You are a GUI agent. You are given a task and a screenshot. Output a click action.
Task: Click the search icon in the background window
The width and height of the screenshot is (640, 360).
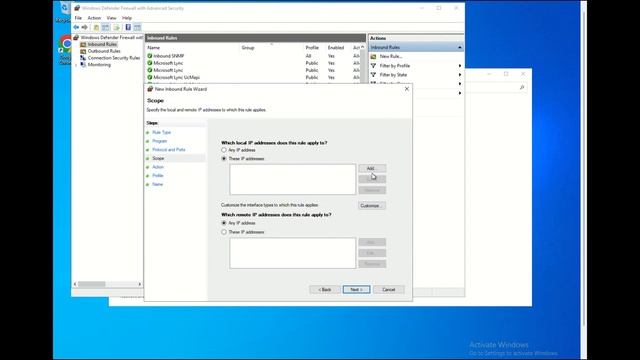(x=522, y=87)
